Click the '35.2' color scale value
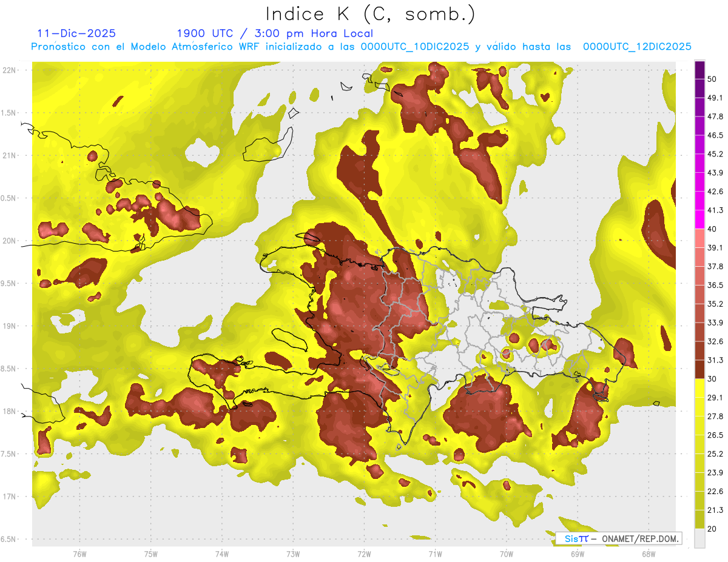Image resolution: width=728 pixels, height=562 pixels. pyautogui.click(x=715, y=304)
